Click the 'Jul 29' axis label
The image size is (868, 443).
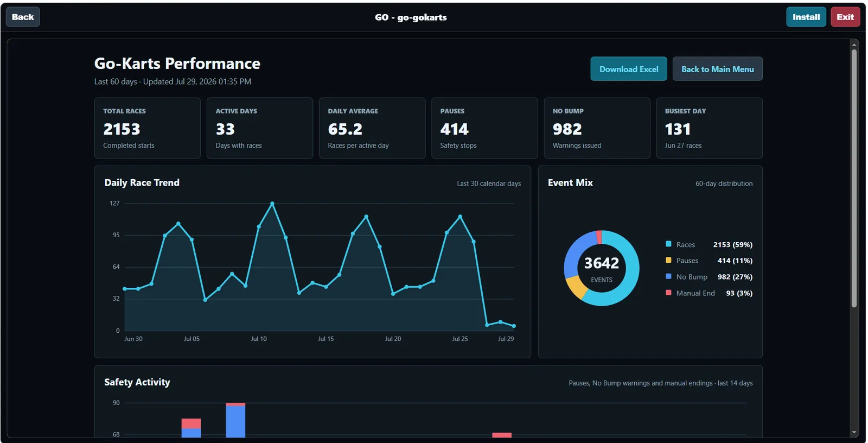506,339
